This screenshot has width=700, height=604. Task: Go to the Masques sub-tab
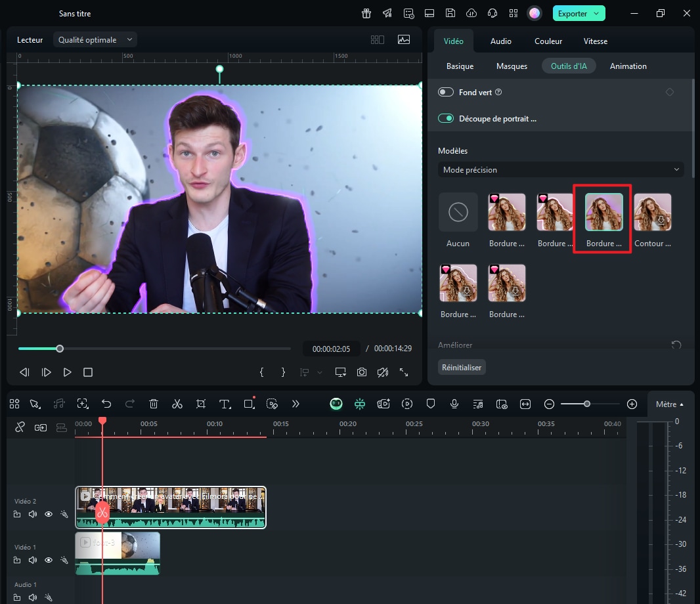tap(512, 66)
